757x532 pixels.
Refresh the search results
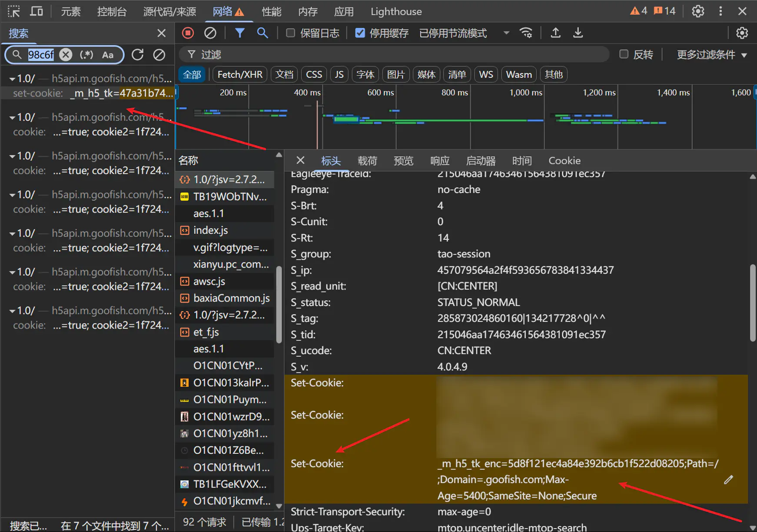pos(138,55)
